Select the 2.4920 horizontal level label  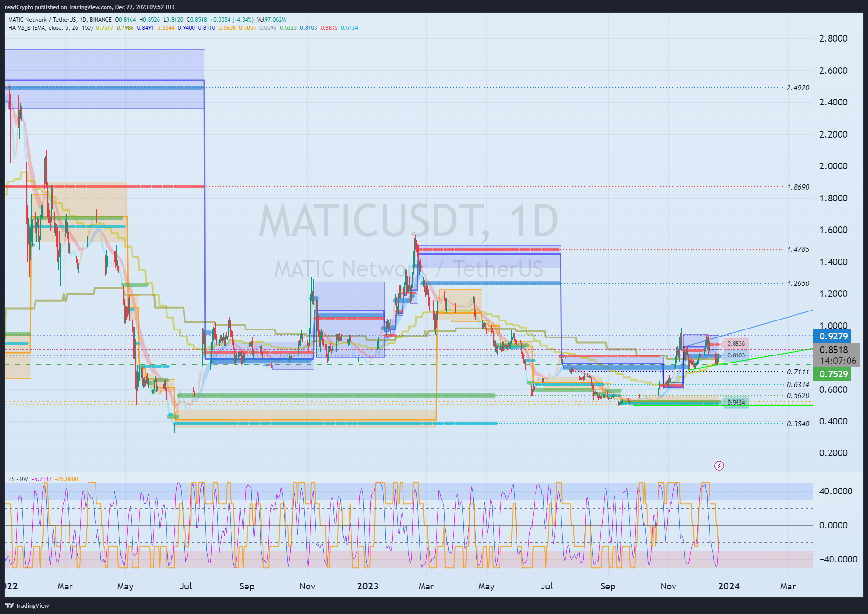798,88
